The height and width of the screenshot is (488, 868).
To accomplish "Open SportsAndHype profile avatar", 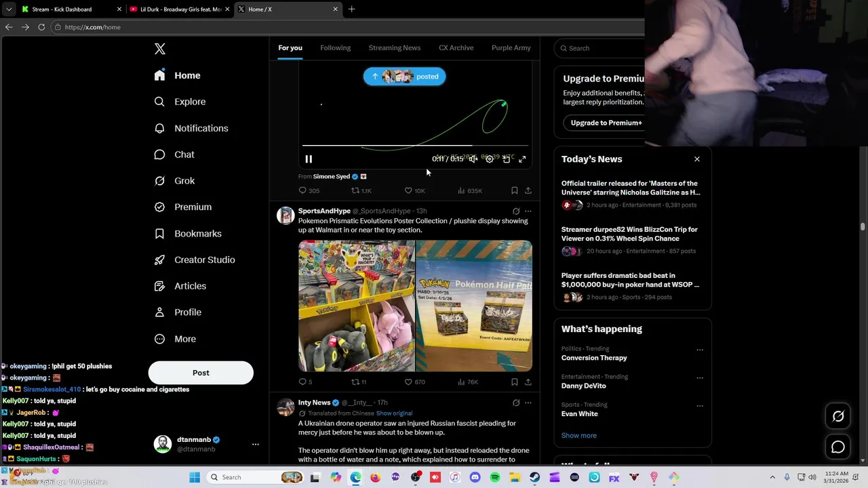I will coord(285,216).
